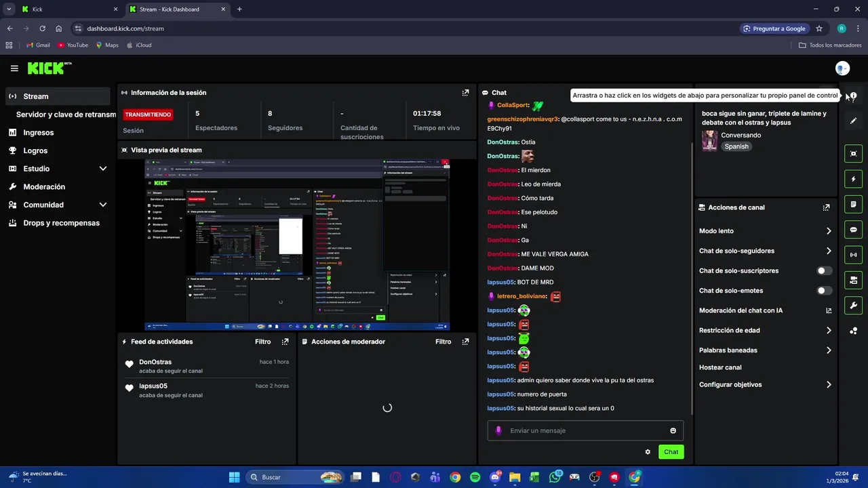The width and height of the screenshot is (868, 488).
Task: Pop out the Acciones de moderador widget
Action: tap(465, 342)
